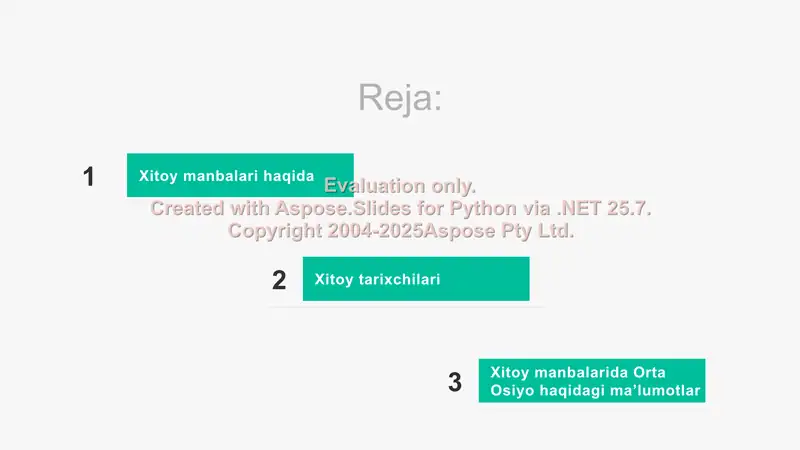Viewport: 800px width, 450px height.
Task: Click the "Reja:" slide title
Action: pyautogui.click(x=400, y=97)
